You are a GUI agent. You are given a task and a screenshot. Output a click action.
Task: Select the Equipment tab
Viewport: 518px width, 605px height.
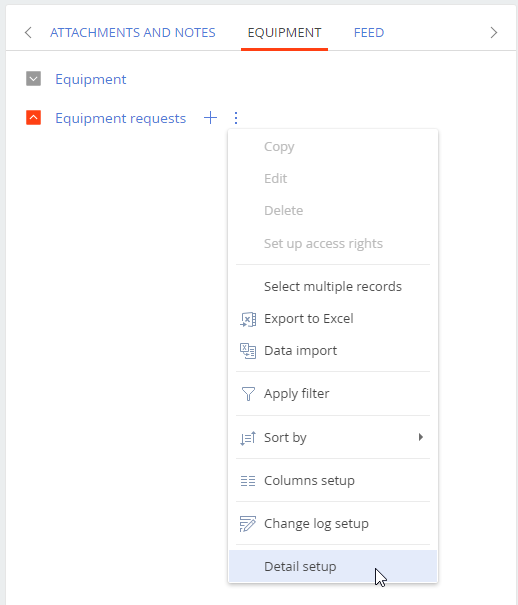(x=284, y=33)
